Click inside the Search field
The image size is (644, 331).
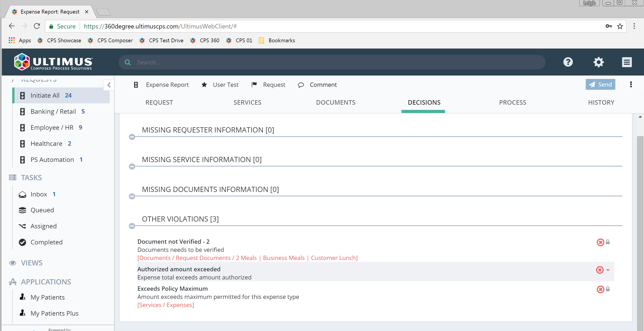[332, 62]
